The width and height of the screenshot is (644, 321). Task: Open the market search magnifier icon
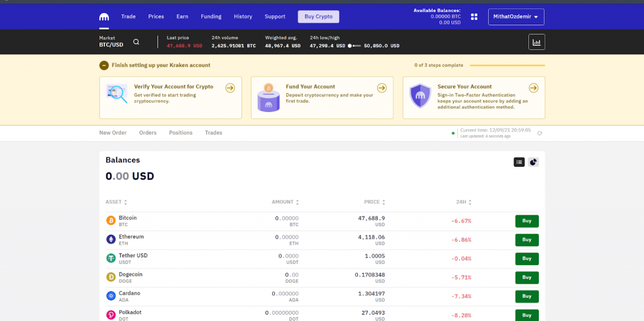click(136, 42)
